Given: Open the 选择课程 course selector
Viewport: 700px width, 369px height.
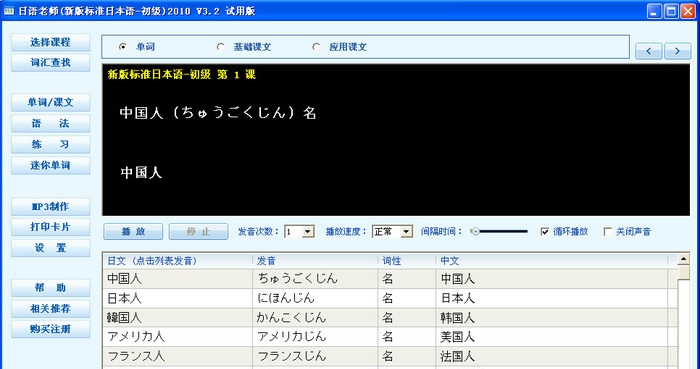Looking at the screenshot, I should click(50, 42).
